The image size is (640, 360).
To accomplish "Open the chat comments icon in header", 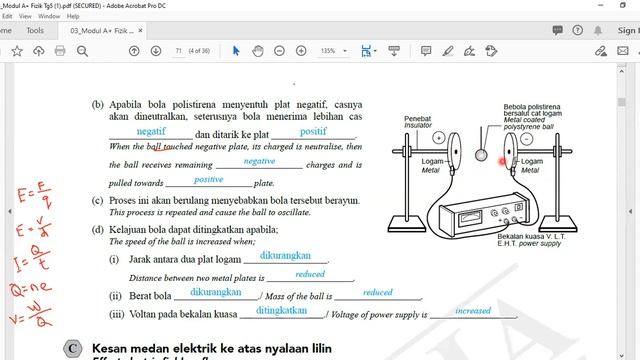I will 558,30.
